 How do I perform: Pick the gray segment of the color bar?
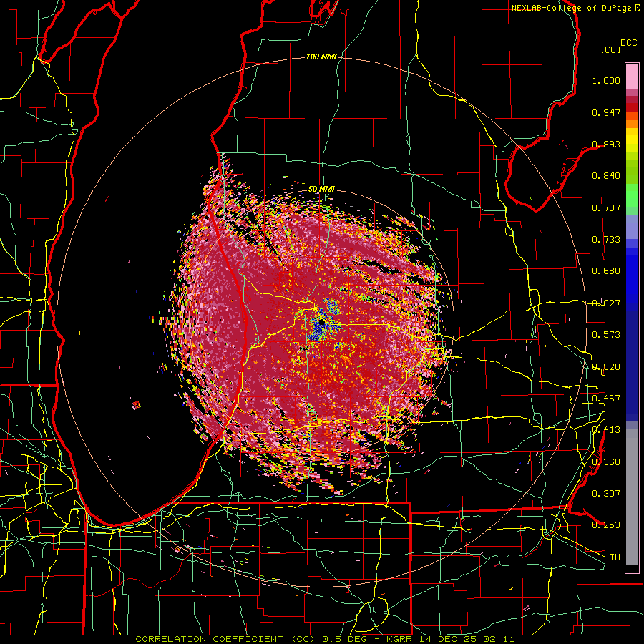click(x=632, y=497)
